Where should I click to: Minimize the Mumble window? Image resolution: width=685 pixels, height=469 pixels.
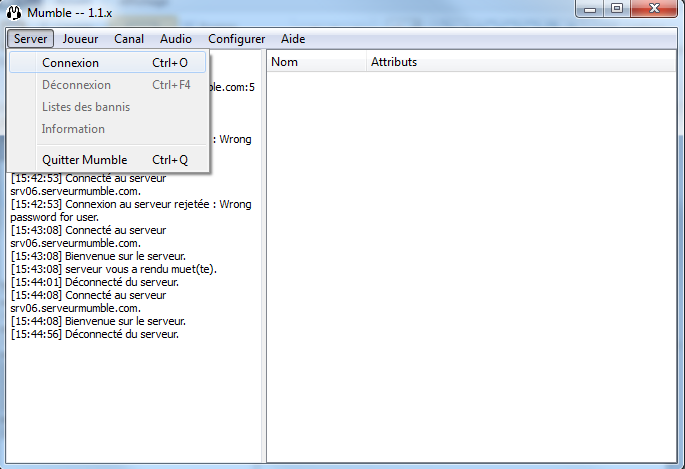[590, 9]
